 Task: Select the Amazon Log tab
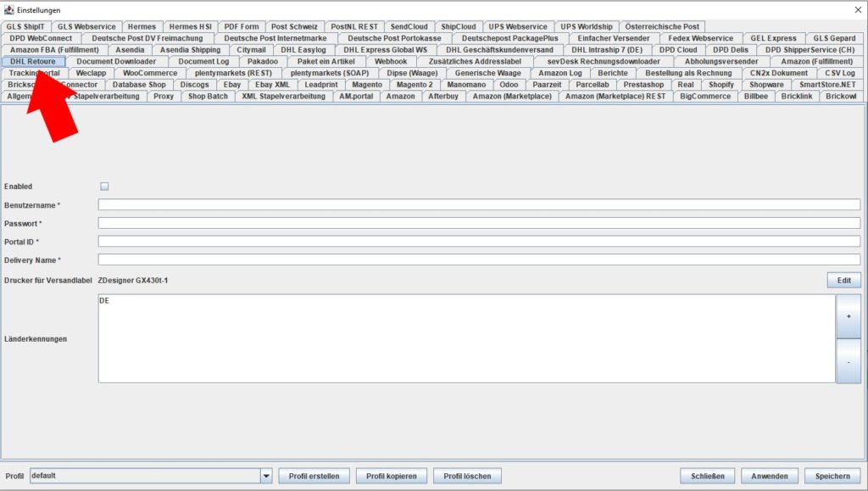[x=560, y=73]
